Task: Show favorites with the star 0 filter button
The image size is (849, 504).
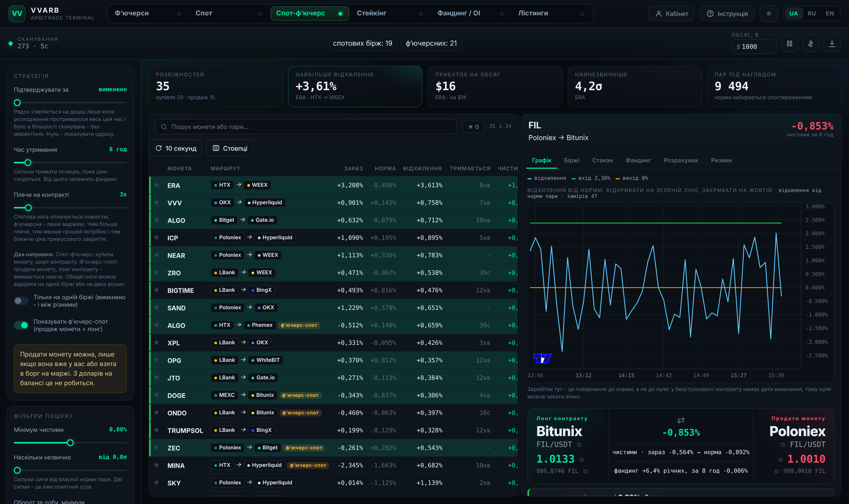Action: (x=473, y=127)
